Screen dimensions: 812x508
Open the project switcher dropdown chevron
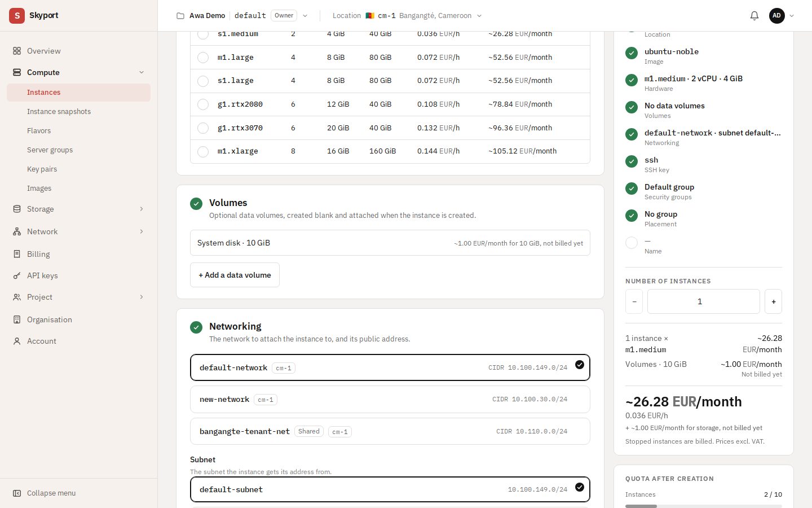(305, 16)
